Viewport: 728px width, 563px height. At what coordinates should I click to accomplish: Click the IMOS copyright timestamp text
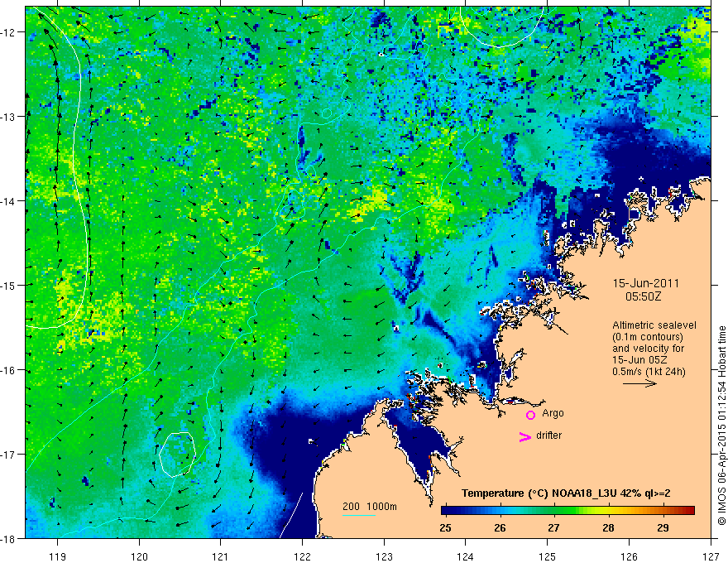click(x=721, y=426)
